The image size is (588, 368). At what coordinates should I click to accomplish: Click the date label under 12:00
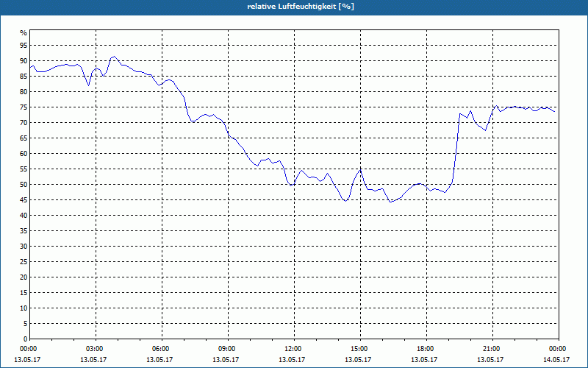click(x=292, y=359)
